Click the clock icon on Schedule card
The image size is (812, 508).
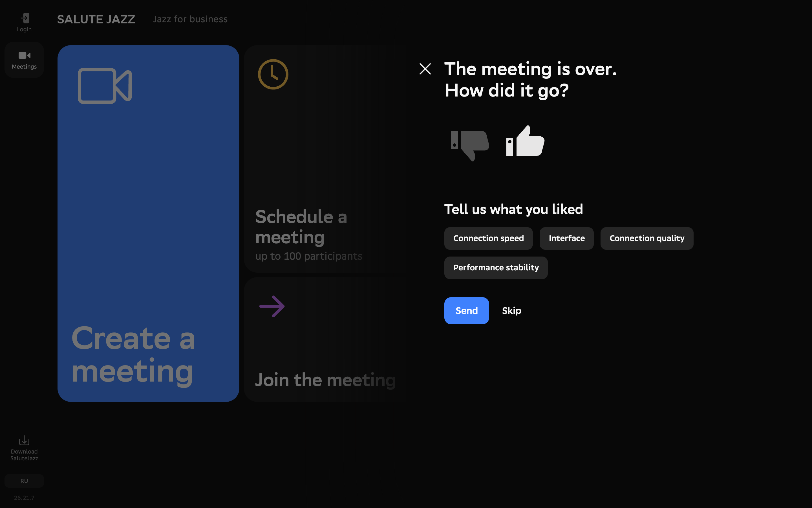click(273, 74)
